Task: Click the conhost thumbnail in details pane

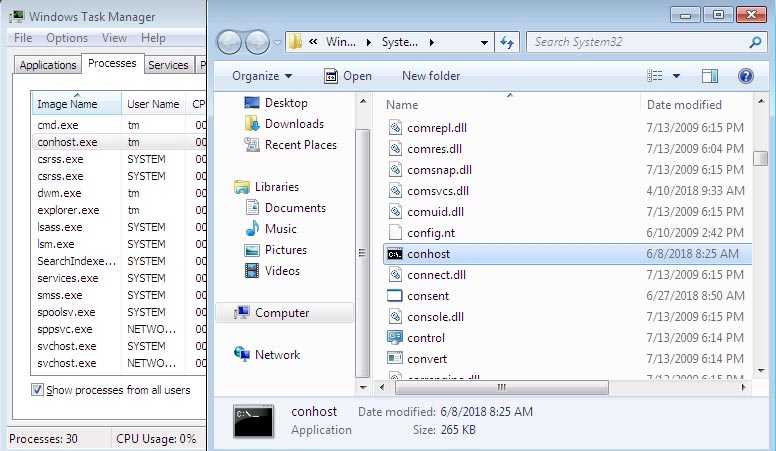Action: pyautogui.click(x=254, y=421)
